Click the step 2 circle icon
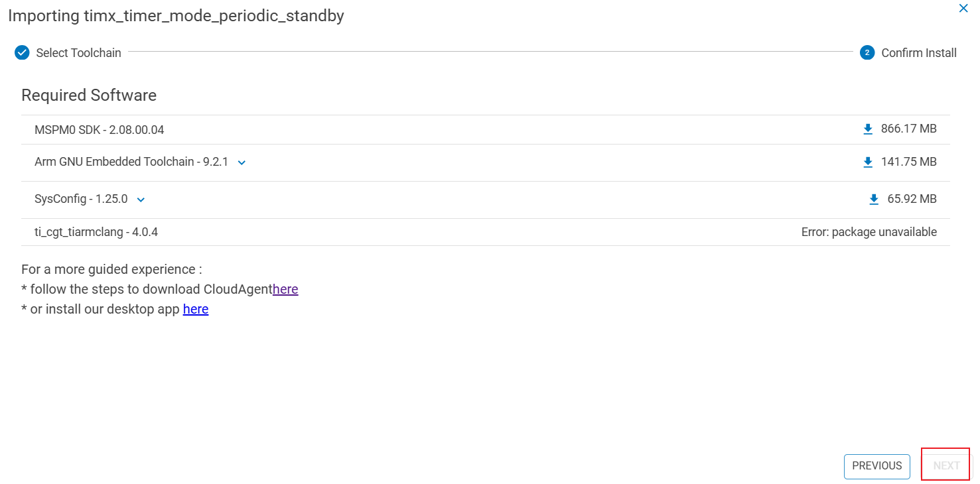The image size is (980, 484). click(867, 53)
